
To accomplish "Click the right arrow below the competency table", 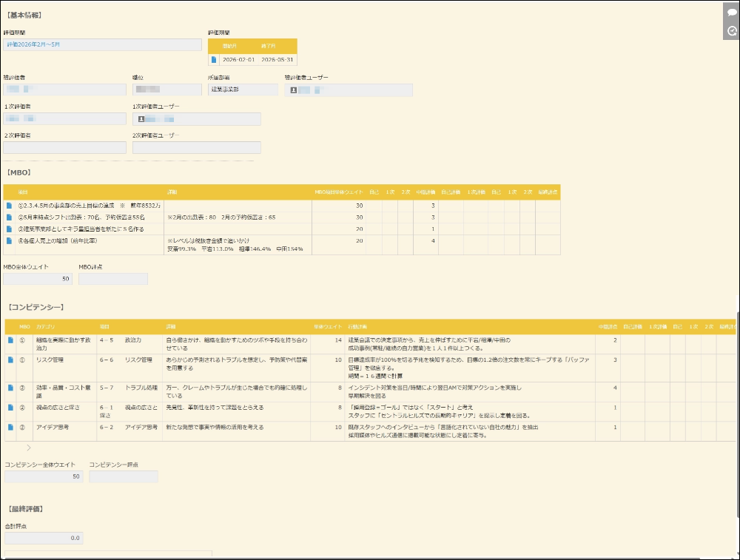I will click(x=29, y=448).
